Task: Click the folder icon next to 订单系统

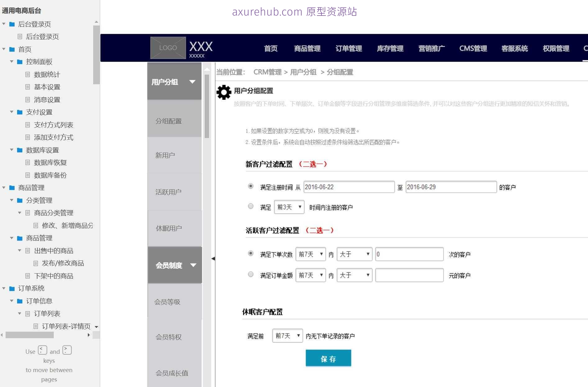Action: [11, 288]
